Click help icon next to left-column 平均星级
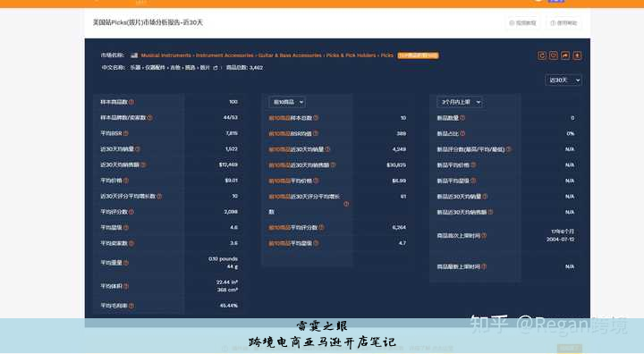 126,227
